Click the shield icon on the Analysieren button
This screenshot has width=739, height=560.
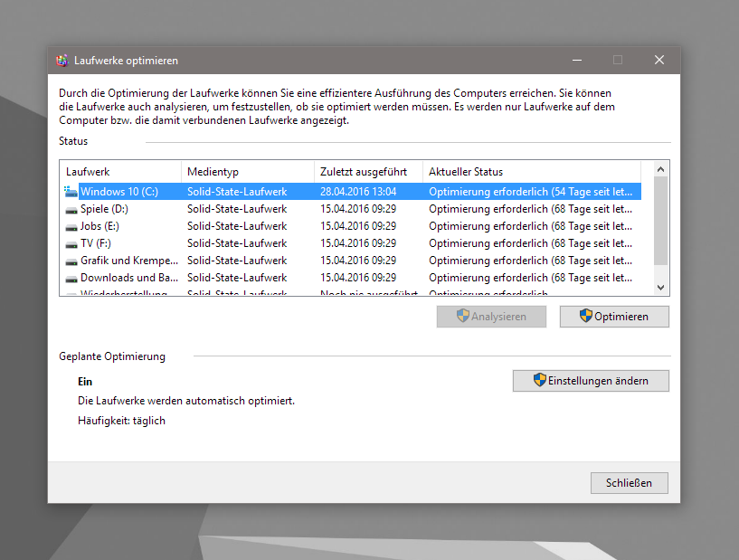[463, 316]
